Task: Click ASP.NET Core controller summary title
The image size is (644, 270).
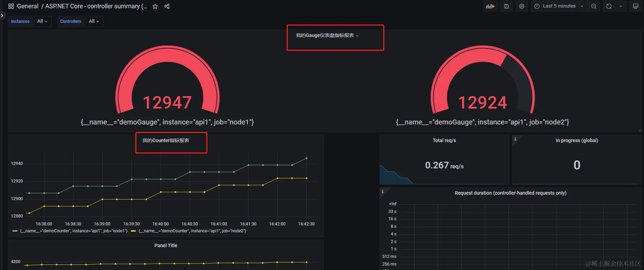Action: pyautogui.click(x=96, y=6)
